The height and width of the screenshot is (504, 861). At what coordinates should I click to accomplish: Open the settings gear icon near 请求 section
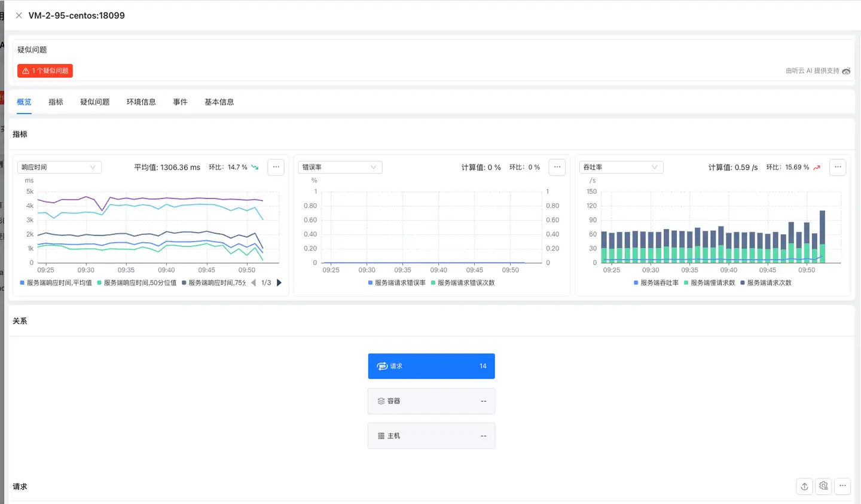point(823,486)
